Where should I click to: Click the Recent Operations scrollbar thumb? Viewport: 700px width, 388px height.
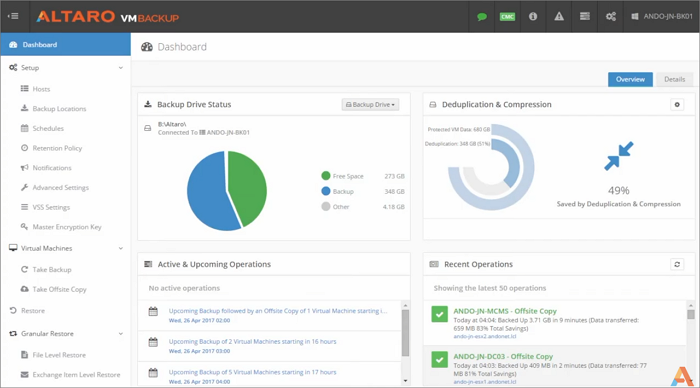(691, 314)
